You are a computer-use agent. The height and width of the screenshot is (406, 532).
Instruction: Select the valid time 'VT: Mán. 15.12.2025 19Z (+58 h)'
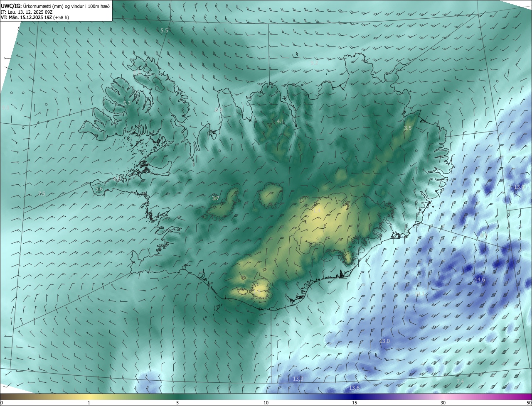point(35,17)
